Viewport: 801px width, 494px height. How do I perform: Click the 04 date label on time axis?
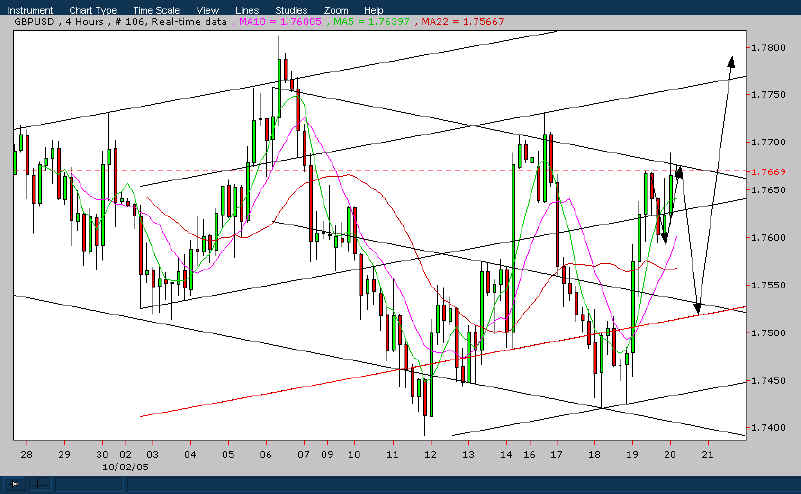pyautogui.click(x=190, y=454)
